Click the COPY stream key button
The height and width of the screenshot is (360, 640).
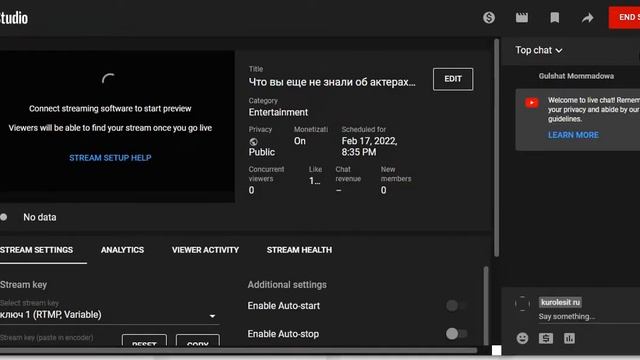click(198, 340)
